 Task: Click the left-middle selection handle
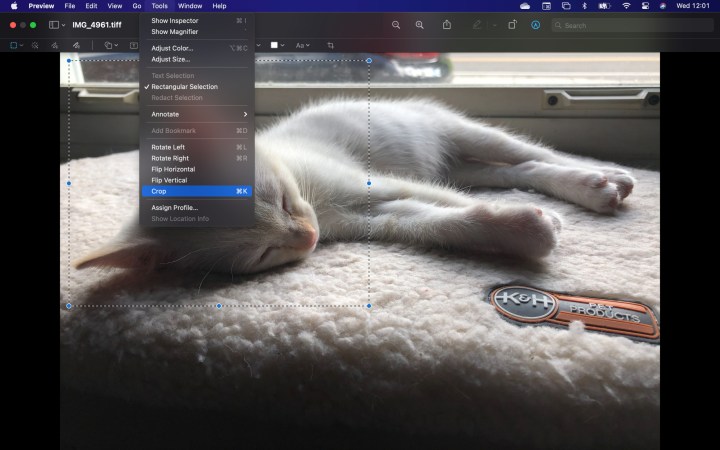(69, 183)
